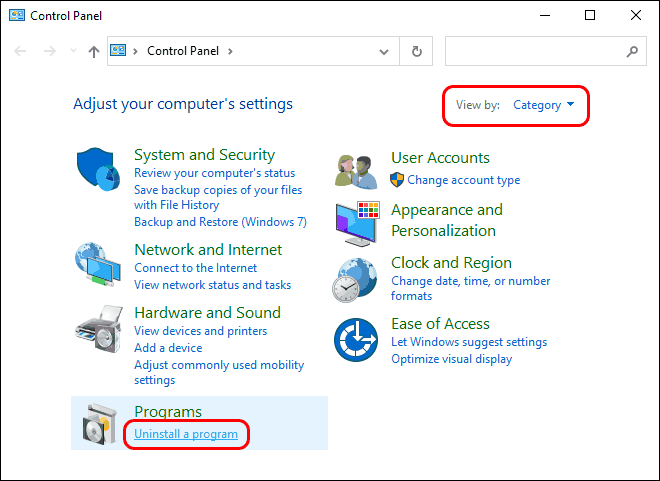Open User Accounts category
The width and height of the screenshot is (660, 481).
click(x=440, y=158)
